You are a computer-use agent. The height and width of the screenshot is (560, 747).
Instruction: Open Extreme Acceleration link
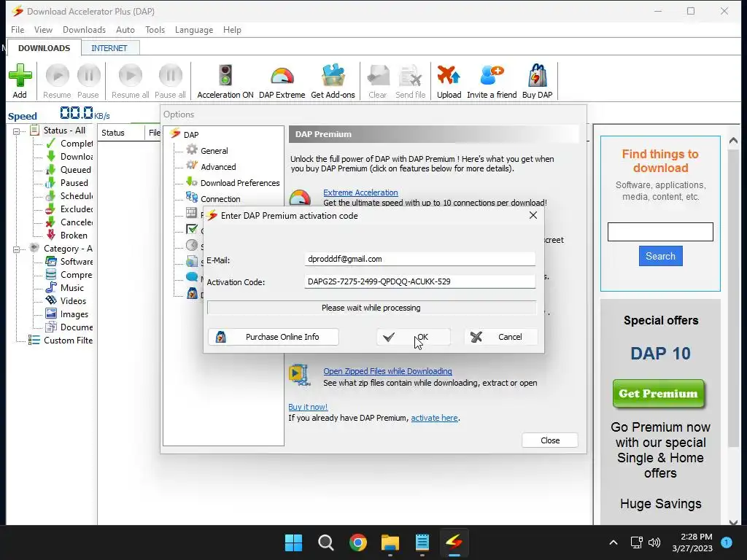360,192
